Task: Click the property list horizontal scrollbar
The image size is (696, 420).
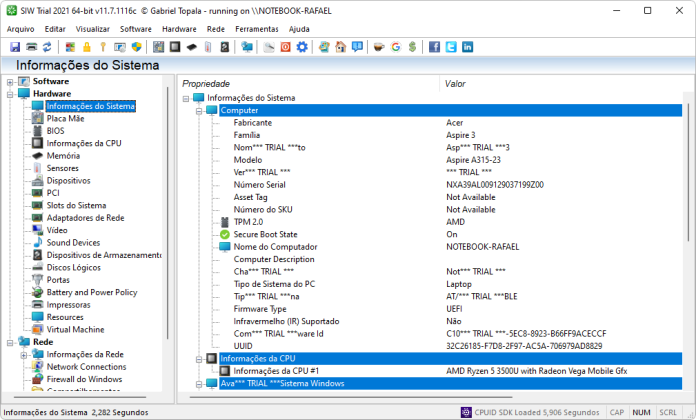Action: coord(351,397)
